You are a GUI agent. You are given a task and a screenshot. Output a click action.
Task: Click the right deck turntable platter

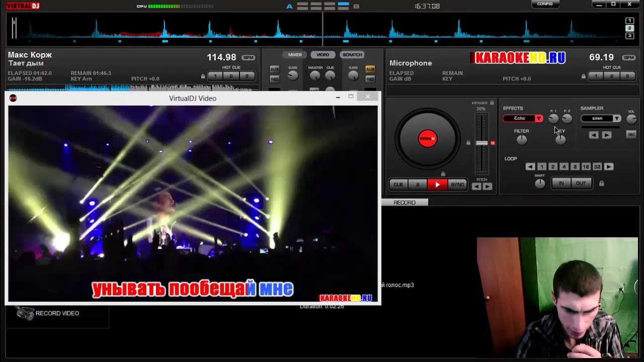coord(427,138)
